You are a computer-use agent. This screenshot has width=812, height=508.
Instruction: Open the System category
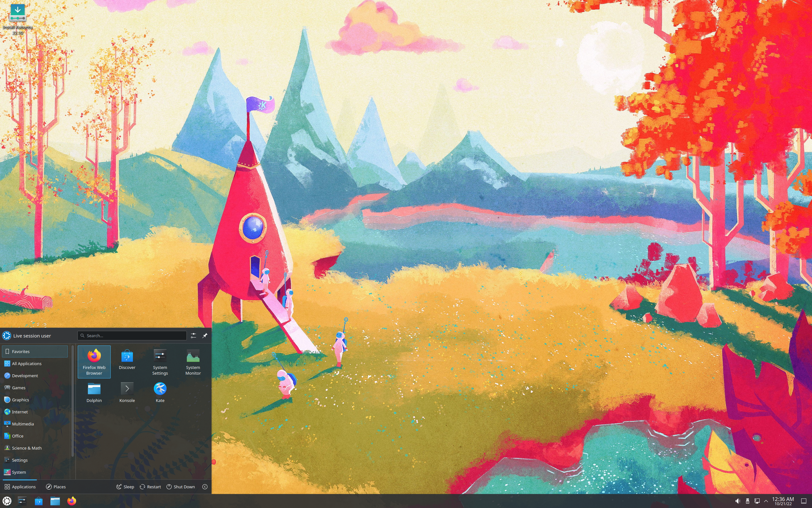[x=35, y=472]
